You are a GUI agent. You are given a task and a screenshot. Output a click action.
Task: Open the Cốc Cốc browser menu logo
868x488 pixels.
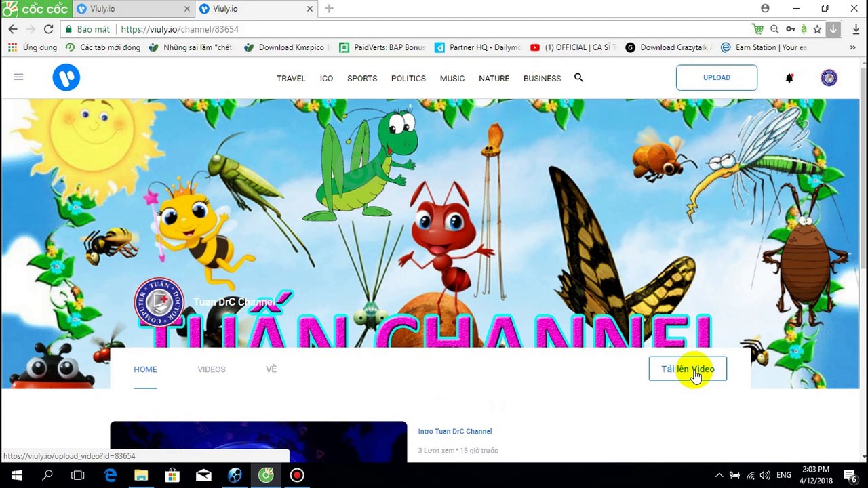click(x=35, y=9)
